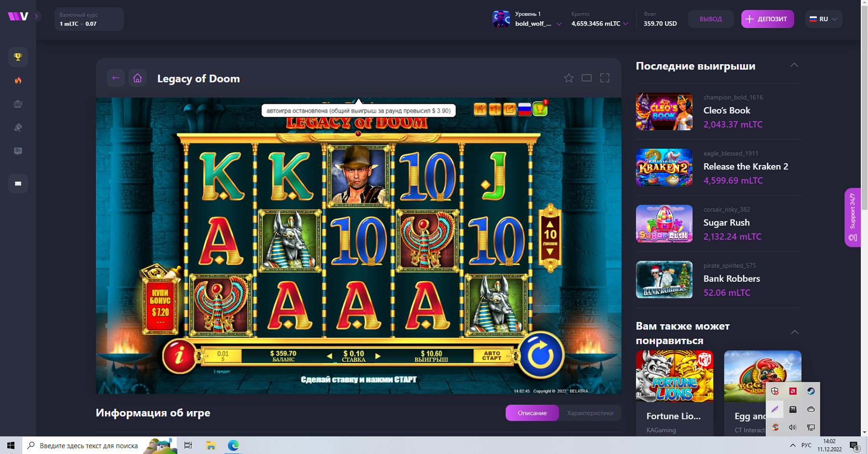Open the green trophy achievements button
The height and width of the screenshot is (454, 868).
pos(540,109)
